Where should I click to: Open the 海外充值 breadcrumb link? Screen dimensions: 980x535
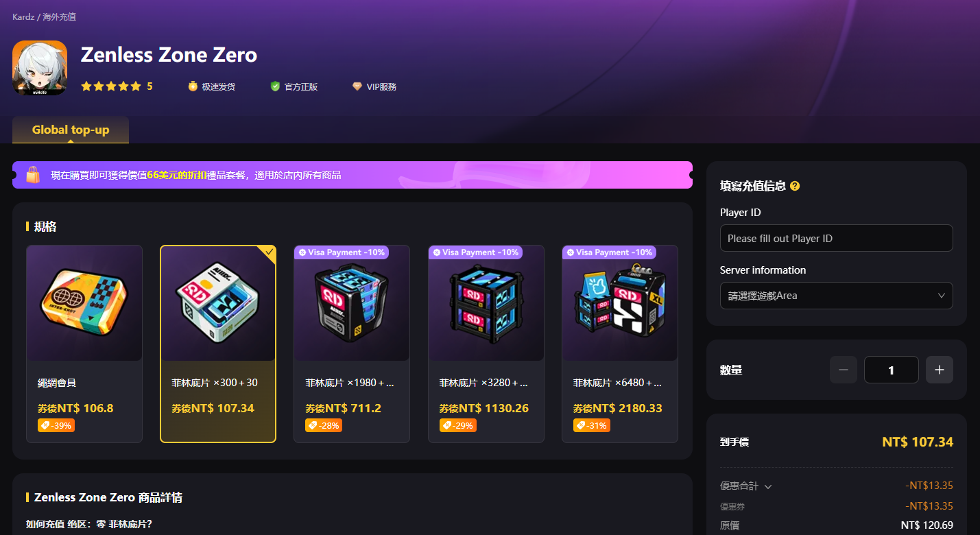tap(60, 16)
